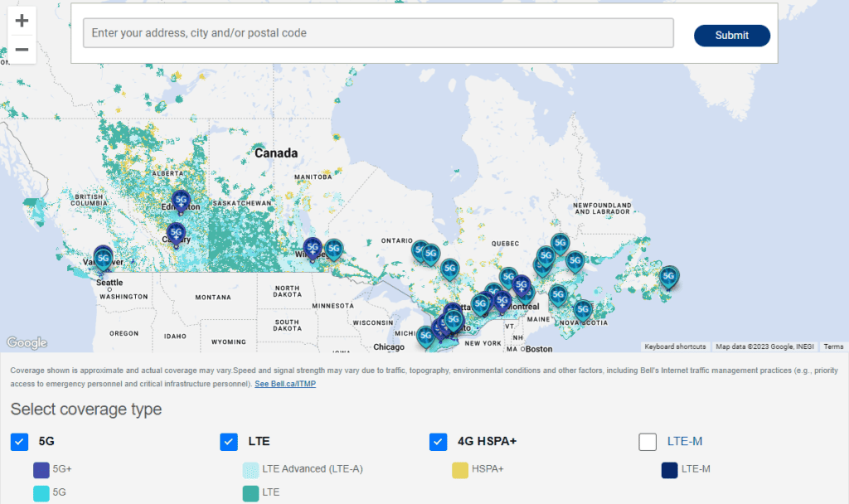This screenshot has height=504, width=849.
Task: Open the 5G marker beside the Michigan label
Action: (425, 337)
